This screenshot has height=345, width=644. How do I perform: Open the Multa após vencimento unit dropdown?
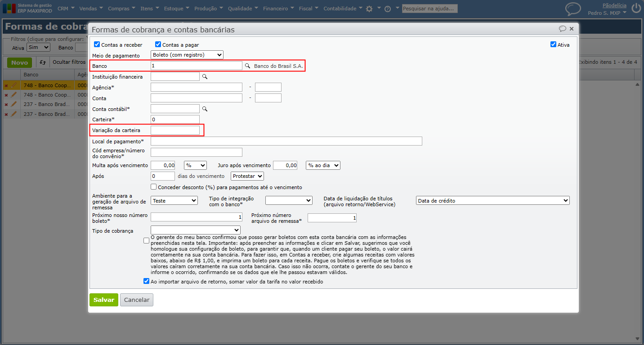pos(195,165)
